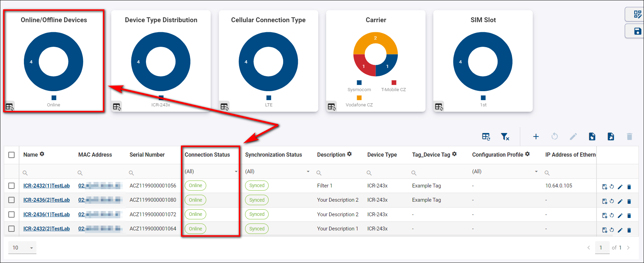Click the orange Vodafone CZ legend swatch
Screen dimensions: 644x263
pyautogui.click(x=359, y=98)
